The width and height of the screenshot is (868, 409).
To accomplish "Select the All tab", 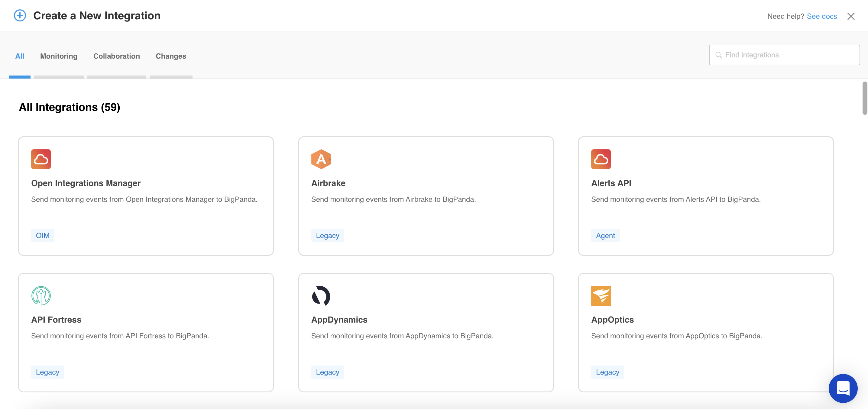I will click(20, 56).
